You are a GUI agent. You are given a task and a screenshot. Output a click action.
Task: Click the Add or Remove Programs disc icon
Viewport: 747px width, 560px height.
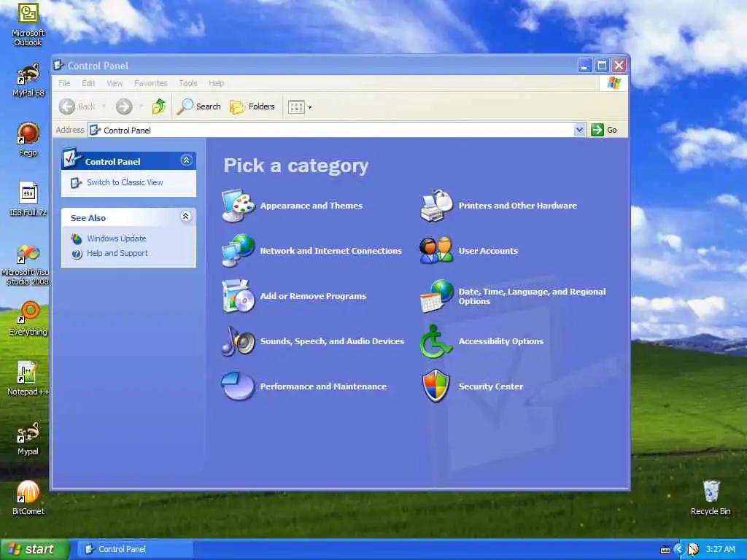click(239, 296)
